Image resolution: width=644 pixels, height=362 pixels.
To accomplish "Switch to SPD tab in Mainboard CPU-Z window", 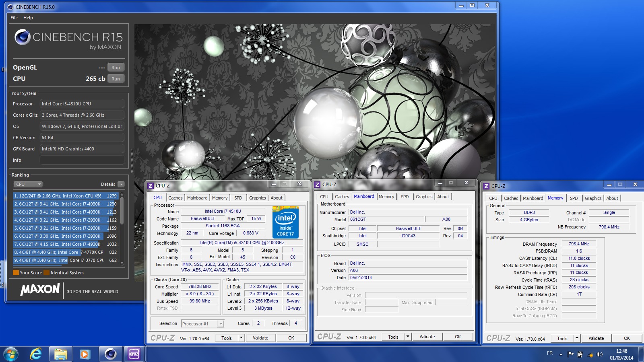I will coord(405,197).
